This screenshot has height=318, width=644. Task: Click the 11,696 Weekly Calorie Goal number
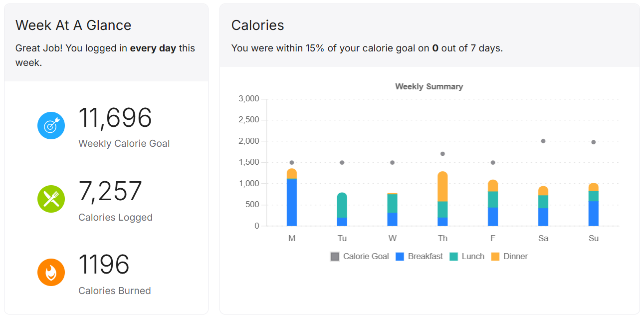click(x=115, y=118)
